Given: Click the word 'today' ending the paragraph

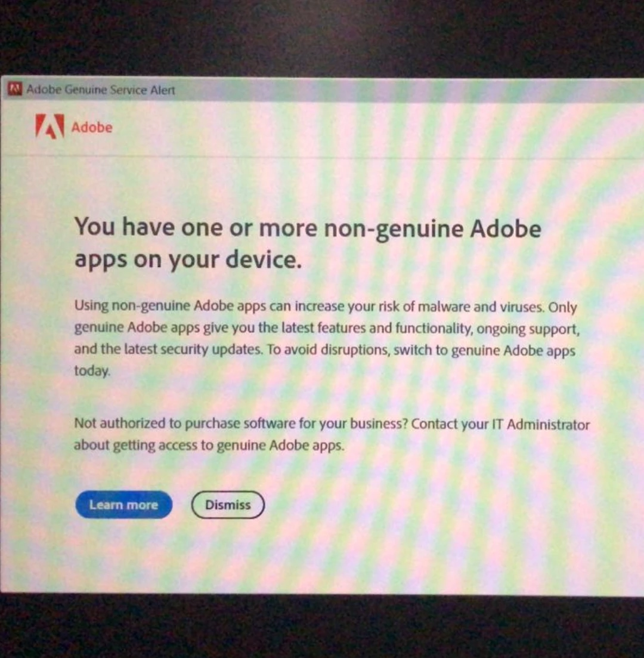Looking at the screenshot, I should [x=92, y=371].
